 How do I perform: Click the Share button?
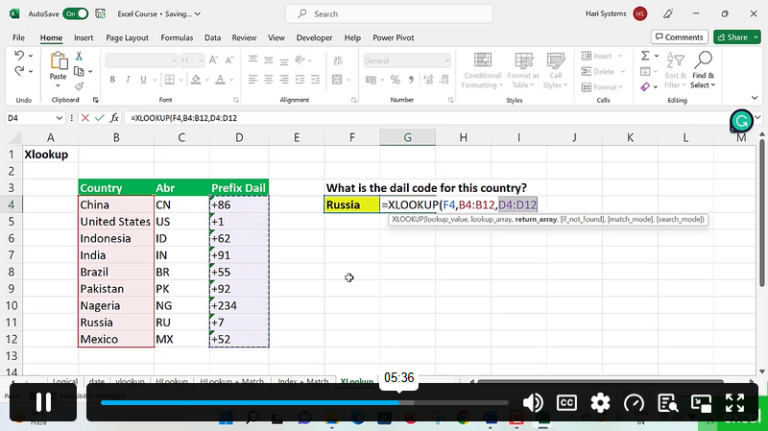point(733,37)
